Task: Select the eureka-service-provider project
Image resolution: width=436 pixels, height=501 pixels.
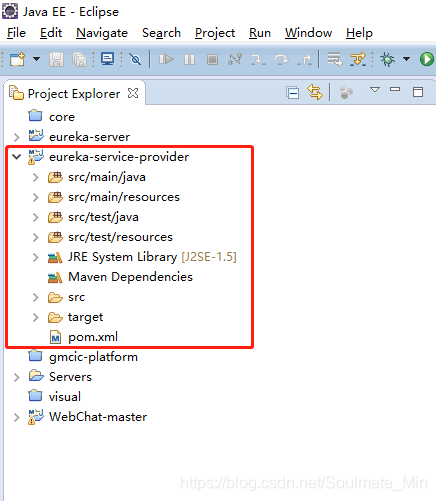Action: [119, 157]
